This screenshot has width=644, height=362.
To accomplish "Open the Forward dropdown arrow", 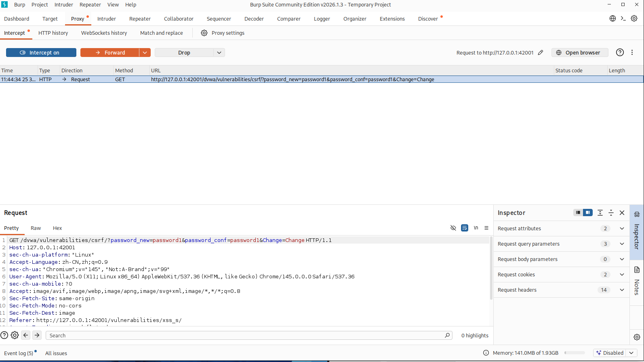I will point(145,53).
